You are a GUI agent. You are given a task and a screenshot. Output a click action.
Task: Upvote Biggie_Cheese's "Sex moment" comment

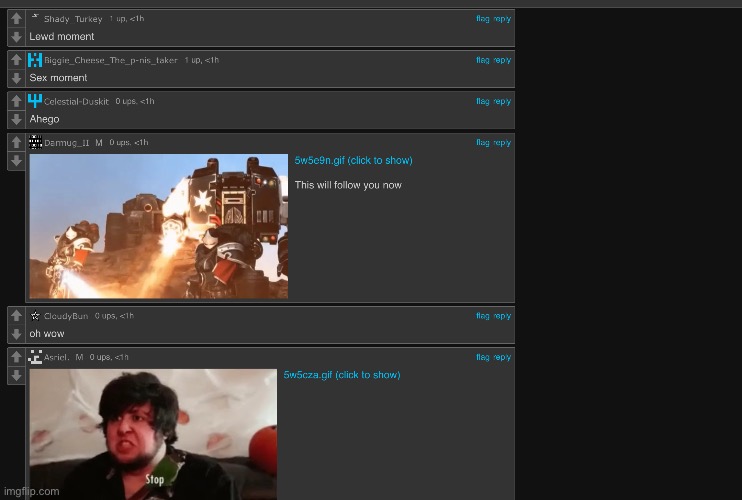coord(17,60)
